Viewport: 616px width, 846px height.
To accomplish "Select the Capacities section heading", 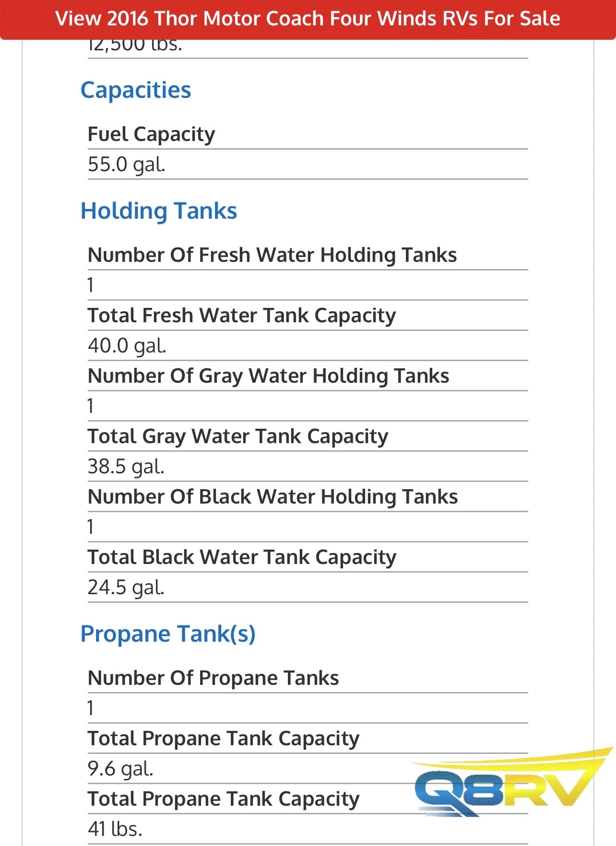I will click(x=136, y=90).
